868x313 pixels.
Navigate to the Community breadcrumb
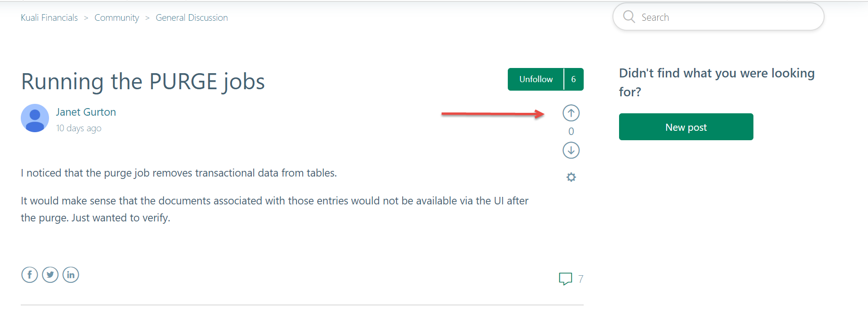pyautogui.click(x=116, y=18)
